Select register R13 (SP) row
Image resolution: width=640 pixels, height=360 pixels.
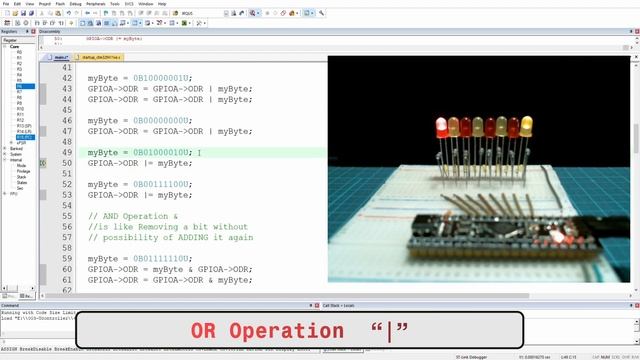click(x=24, y=126)
